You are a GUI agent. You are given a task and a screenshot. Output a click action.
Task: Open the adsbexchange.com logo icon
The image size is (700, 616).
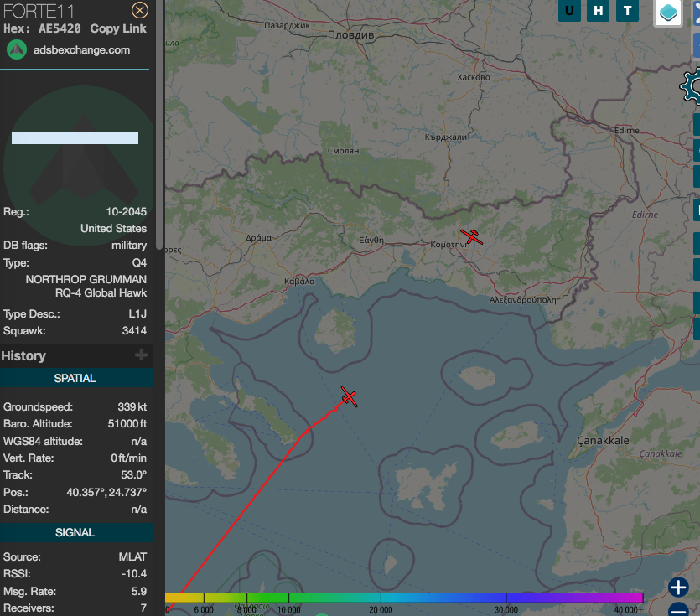(17, 49)
